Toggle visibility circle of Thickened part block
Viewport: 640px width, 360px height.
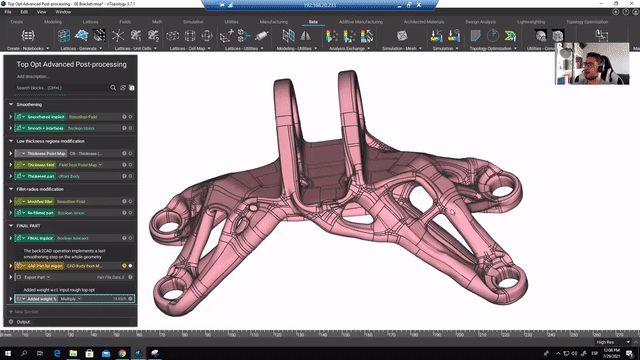click(131, 176)
